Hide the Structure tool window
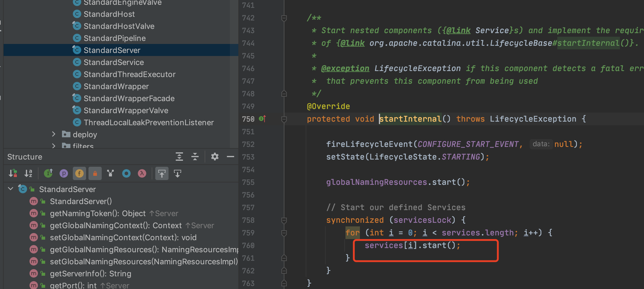Viewport: 644px width, 289px height. (x=231, y=157)
